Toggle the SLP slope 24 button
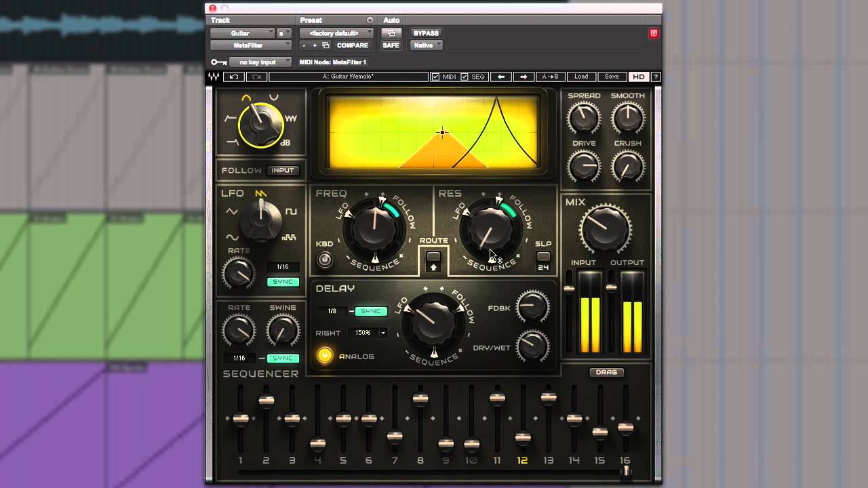 tap(543, 257)
